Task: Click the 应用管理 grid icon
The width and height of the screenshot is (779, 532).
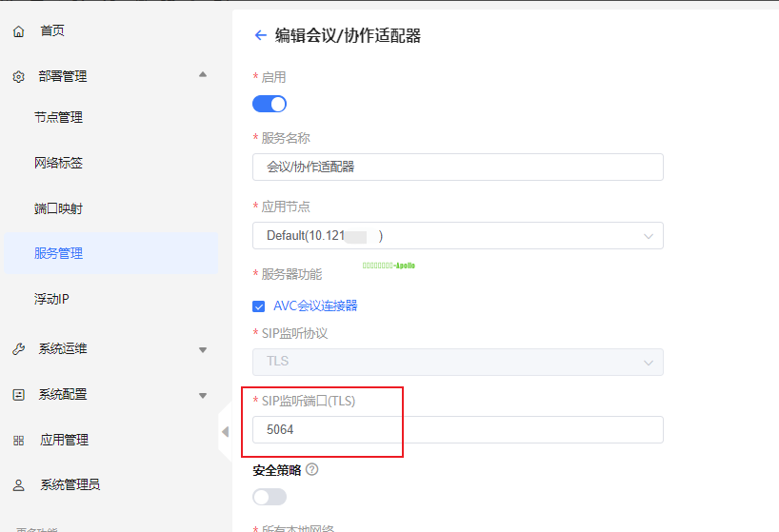Action: pyautogui.click(x=19, y=441)
